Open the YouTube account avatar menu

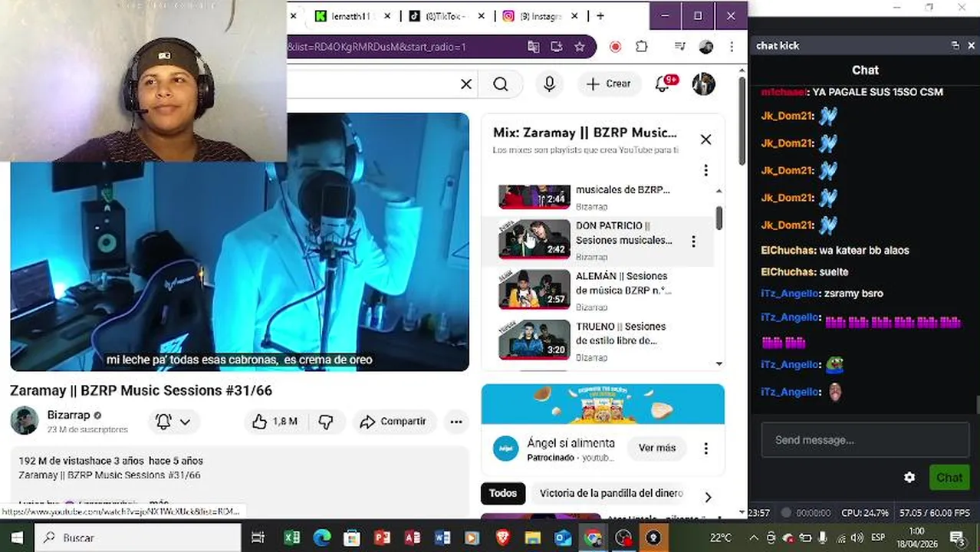pyautogui.click(x=703, y=84)
